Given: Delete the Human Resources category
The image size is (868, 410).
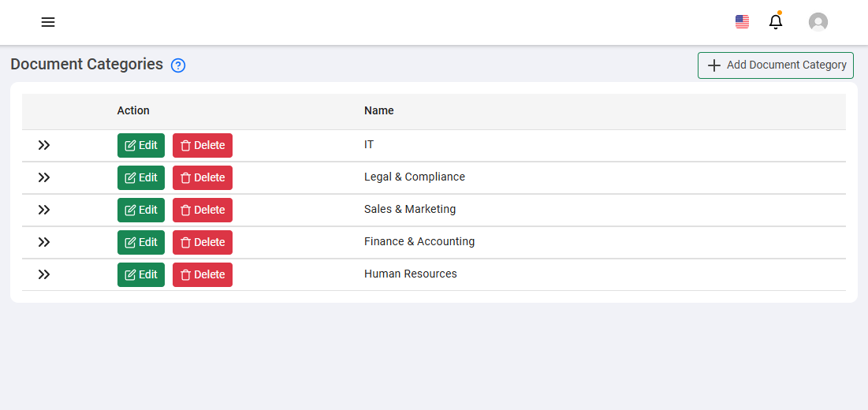Looking at the screenshot, I should point(203,274).
